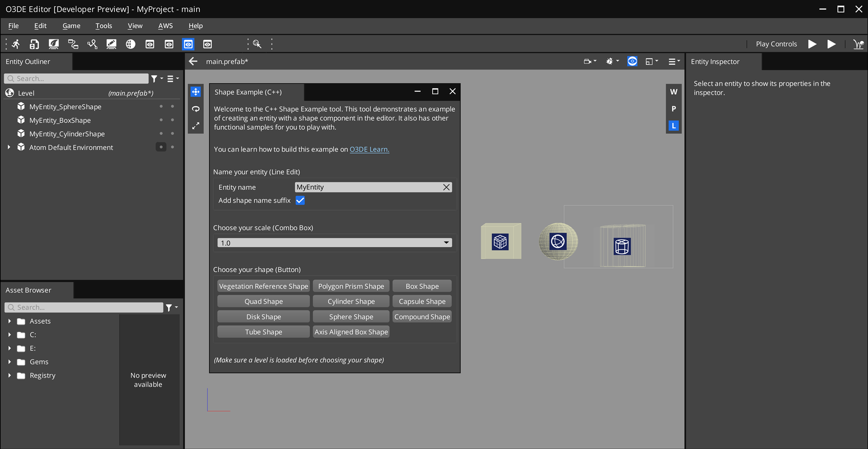Open the Script Canvas node-graph icon

pos(73,44)
